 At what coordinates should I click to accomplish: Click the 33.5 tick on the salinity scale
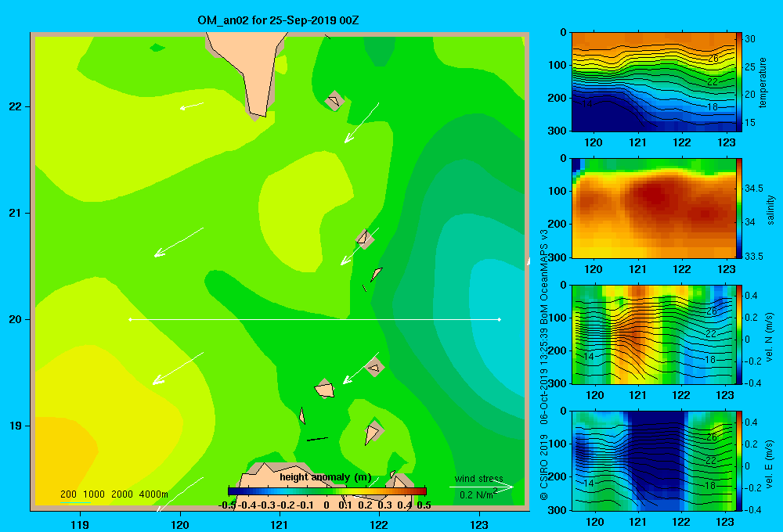(753, 256)
